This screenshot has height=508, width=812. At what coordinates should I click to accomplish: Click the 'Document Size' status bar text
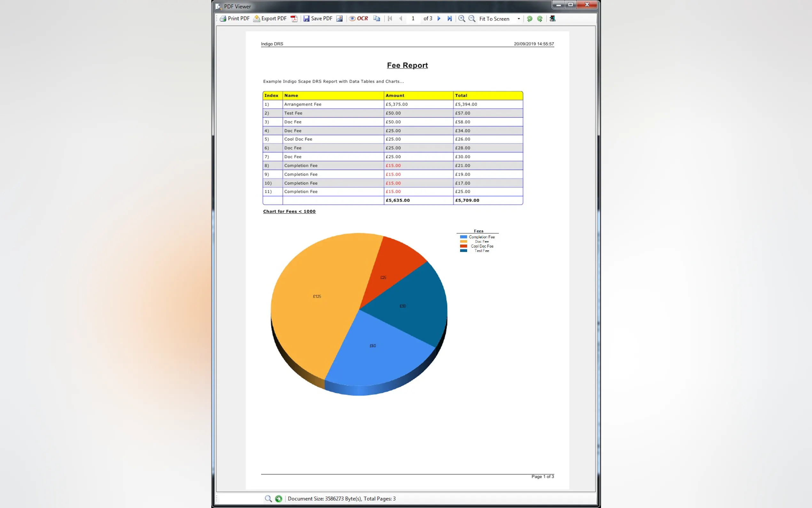pyautogui.click(x=341, y=499)
